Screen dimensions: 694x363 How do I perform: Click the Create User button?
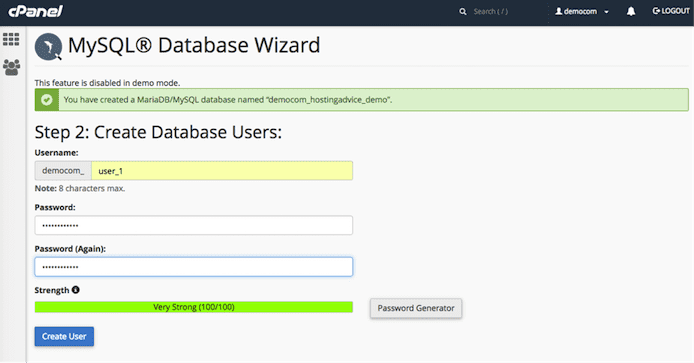pyautogui.click(x=64, y=336)
